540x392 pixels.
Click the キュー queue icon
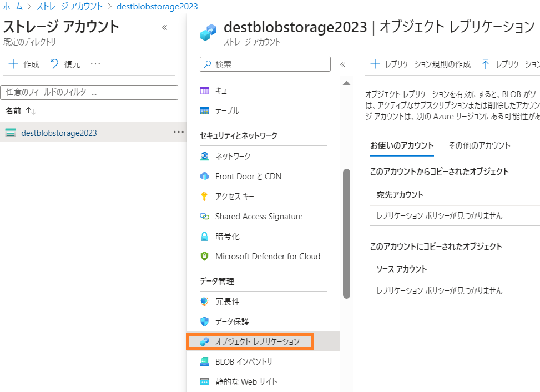pos(205,91)
